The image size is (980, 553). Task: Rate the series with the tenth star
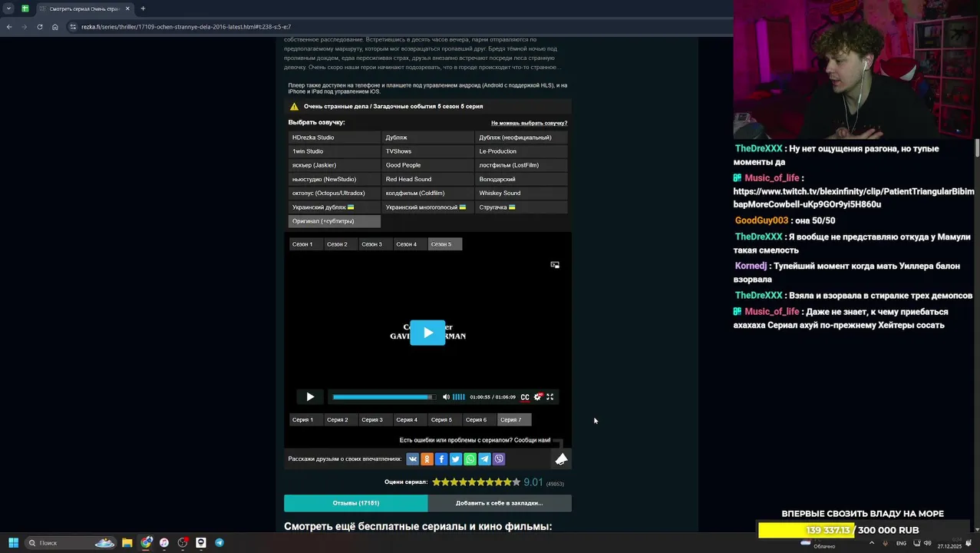(516, 482)
